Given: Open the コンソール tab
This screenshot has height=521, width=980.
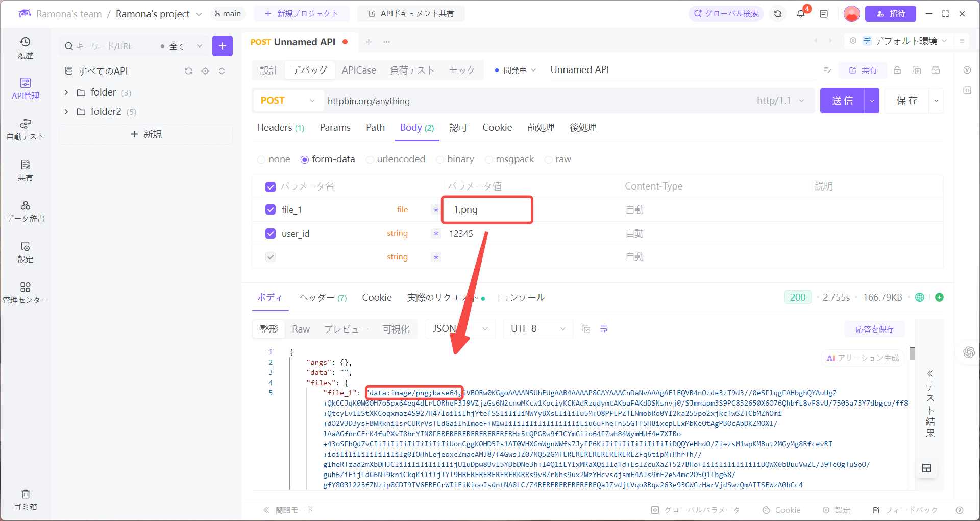Looking at the screenshot, I should click(522, 298).
